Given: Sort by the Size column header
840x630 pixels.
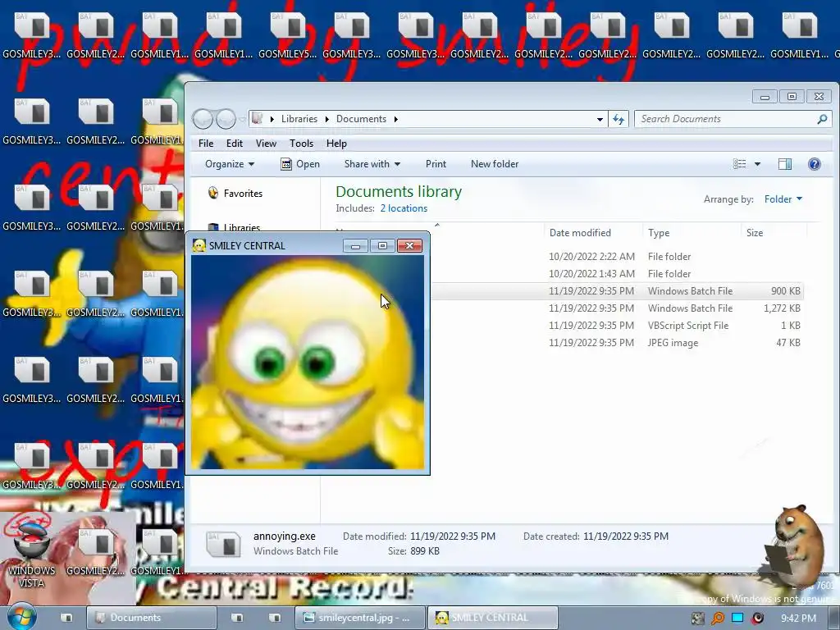Looking at the screenshot, I should pos(755,232).
